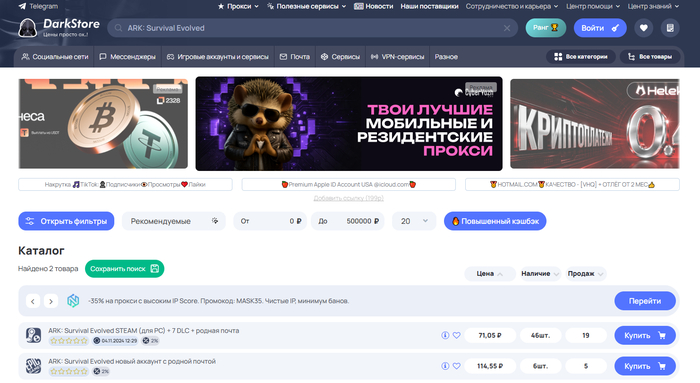Open the orders list icon in header
Viewport: 700px width, 383px height.
(x=670, y=28)
